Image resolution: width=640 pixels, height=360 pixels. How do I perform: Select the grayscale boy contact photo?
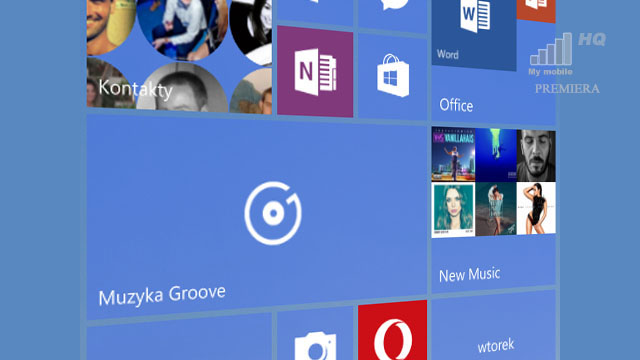tap(182, 88)
